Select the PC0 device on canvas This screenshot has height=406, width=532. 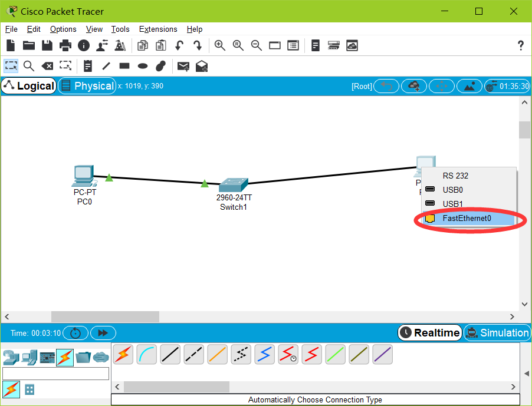(x=84, y=176)
